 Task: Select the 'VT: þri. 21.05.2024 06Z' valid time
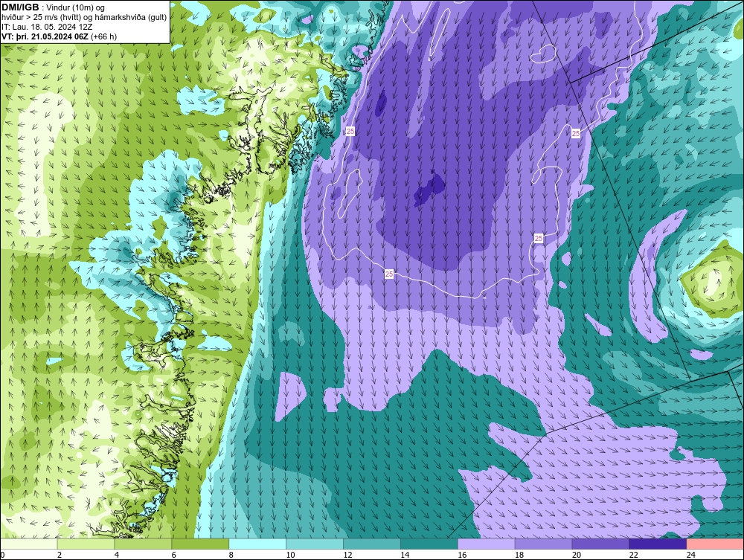pos(45,36)
